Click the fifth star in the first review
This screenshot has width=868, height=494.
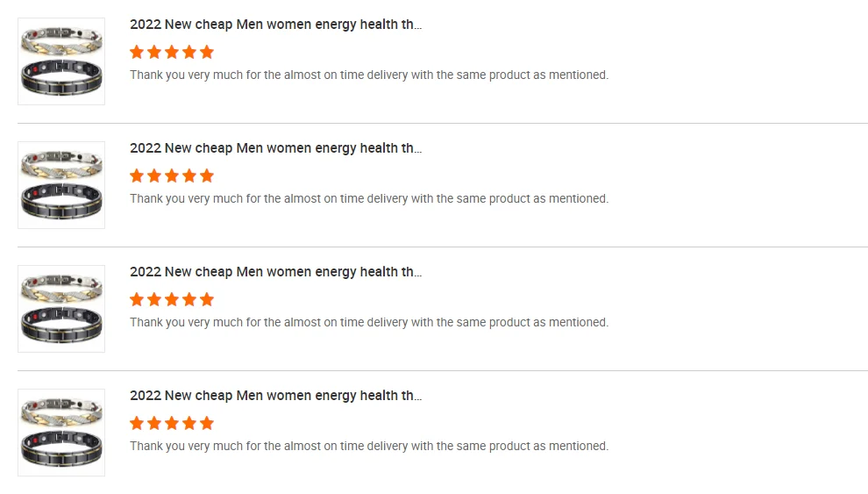coord(207,52)
